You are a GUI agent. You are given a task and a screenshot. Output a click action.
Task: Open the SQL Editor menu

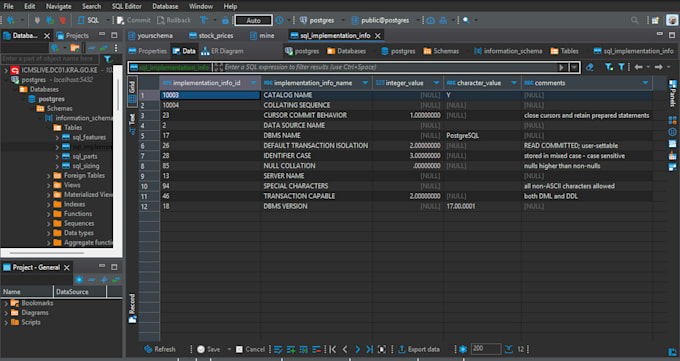126,6
